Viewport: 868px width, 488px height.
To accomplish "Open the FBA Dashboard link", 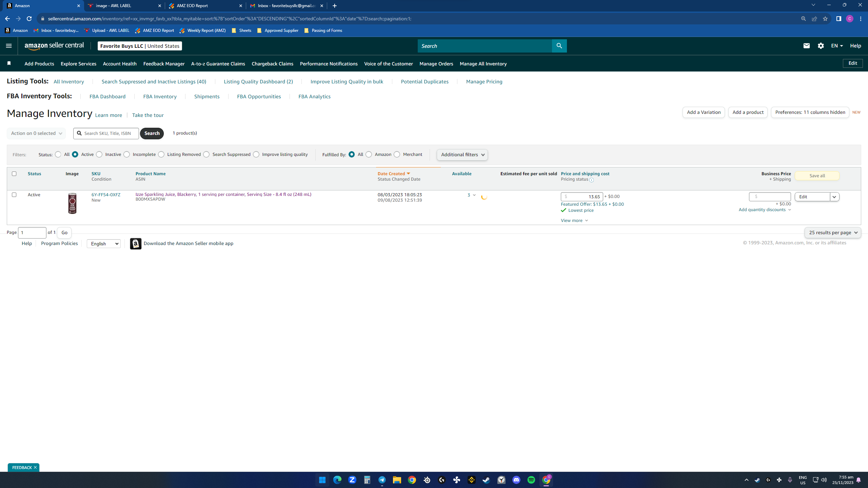I will 107,97.
